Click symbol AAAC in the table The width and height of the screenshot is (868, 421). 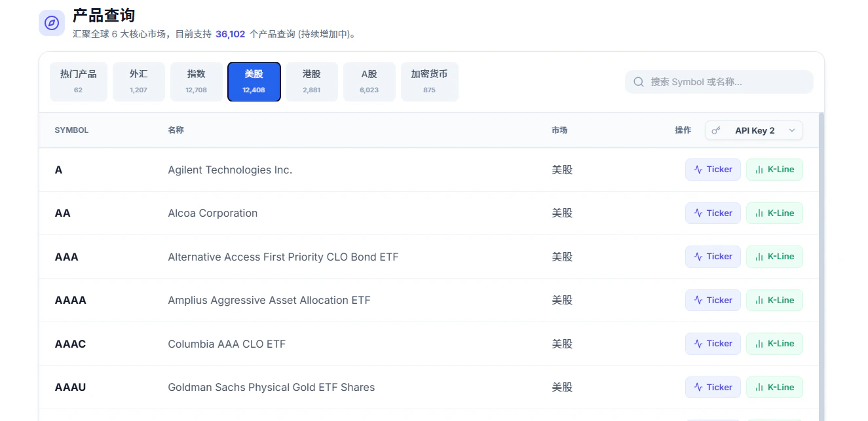click(x=70, y=344)
